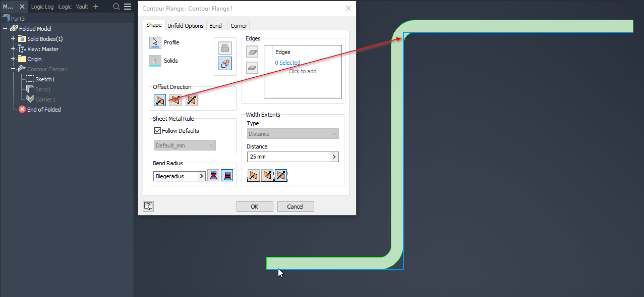This screenshot has width=644, height=297.
Task: Select the both-sides Offset Direction icon
Action: [x=191, y=100]
